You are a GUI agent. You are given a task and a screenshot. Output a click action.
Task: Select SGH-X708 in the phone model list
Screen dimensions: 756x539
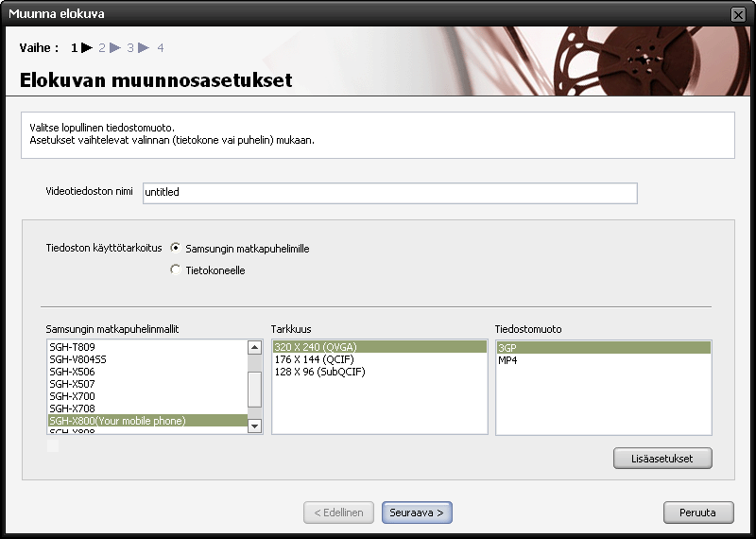tap(147, 409)
